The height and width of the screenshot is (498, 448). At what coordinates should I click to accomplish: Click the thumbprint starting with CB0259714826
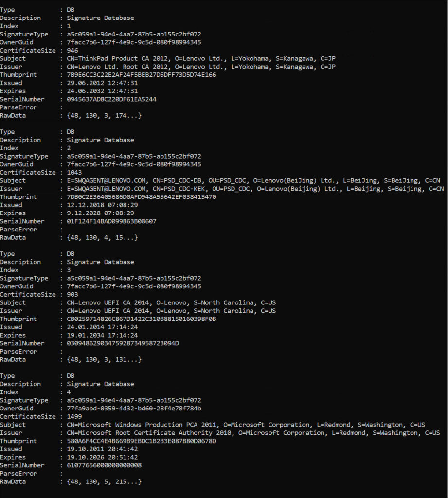tap(142, 319)
